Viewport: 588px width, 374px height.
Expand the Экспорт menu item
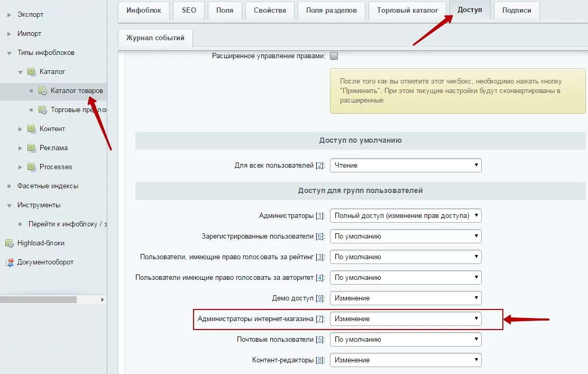10,15
